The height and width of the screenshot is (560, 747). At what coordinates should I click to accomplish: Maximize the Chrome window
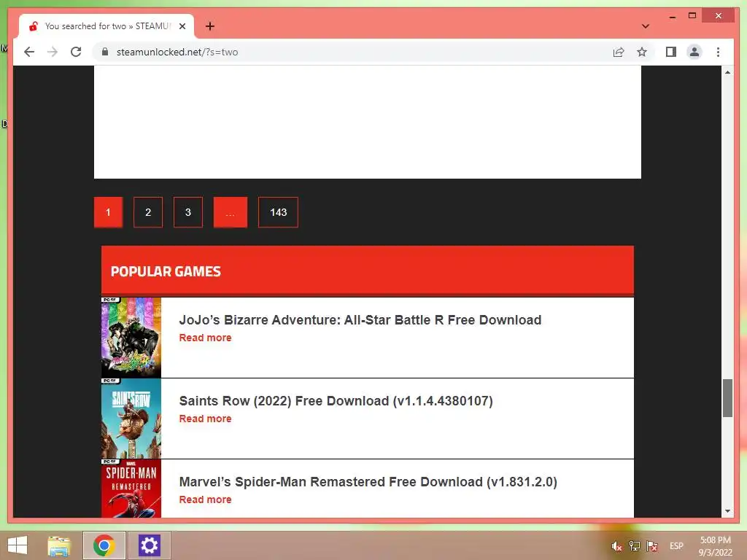point(692,16)
